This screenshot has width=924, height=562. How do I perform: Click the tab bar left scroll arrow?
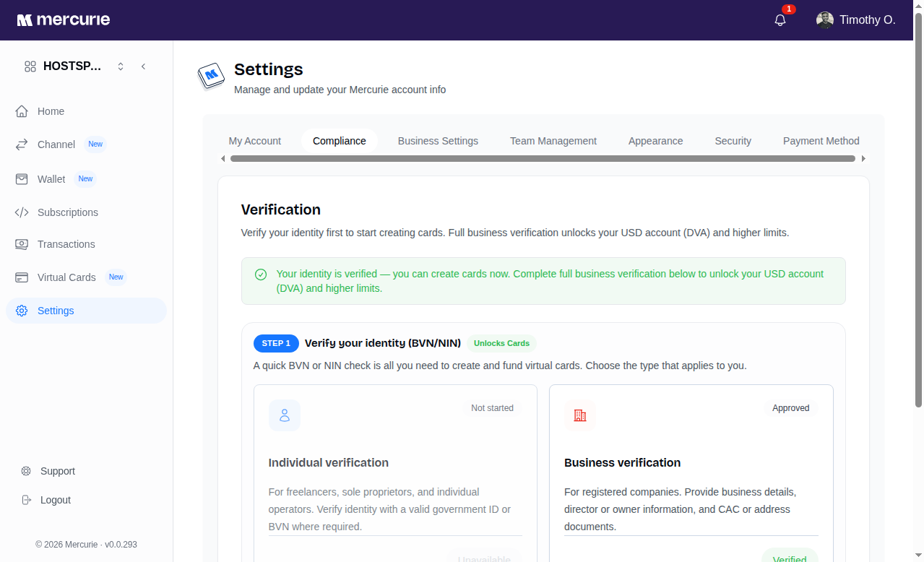click(223, 158)
